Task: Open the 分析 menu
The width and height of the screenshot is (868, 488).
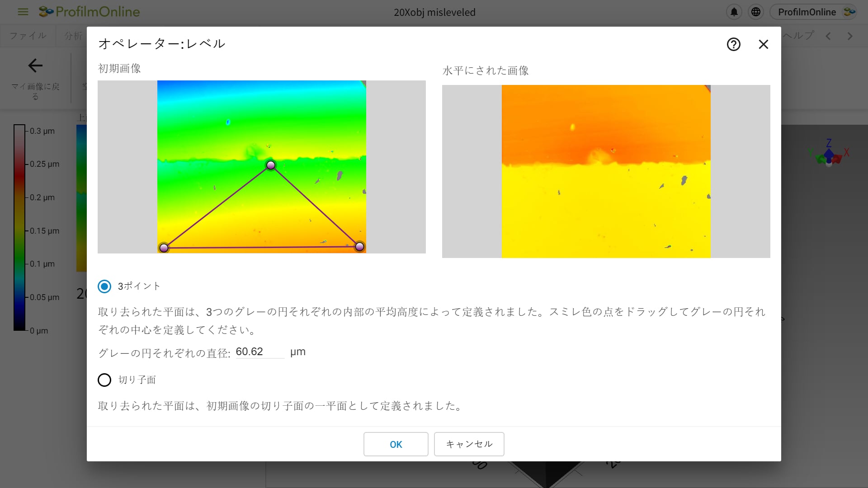Action: [x=72, y=36]
